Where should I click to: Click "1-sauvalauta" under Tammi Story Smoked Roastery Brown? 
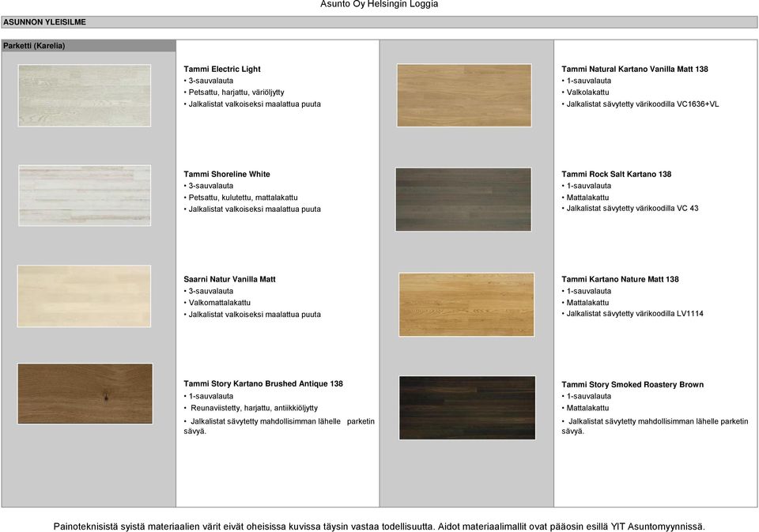click(586, 397)
